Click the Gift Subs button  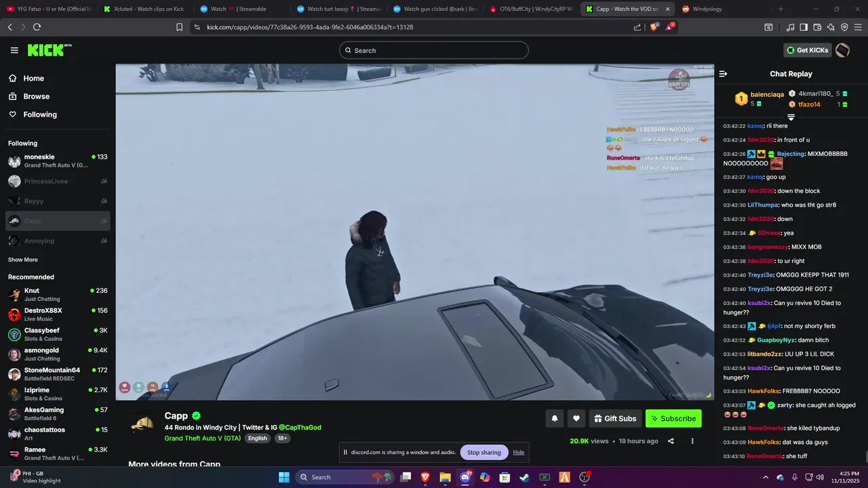615,419
